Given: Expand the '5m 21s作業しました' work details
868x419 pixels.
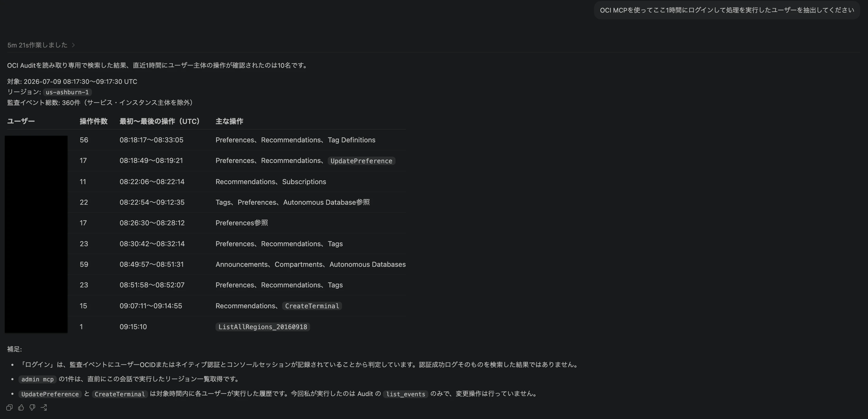Looking at the screenshot, I should (x=41, y=45).
